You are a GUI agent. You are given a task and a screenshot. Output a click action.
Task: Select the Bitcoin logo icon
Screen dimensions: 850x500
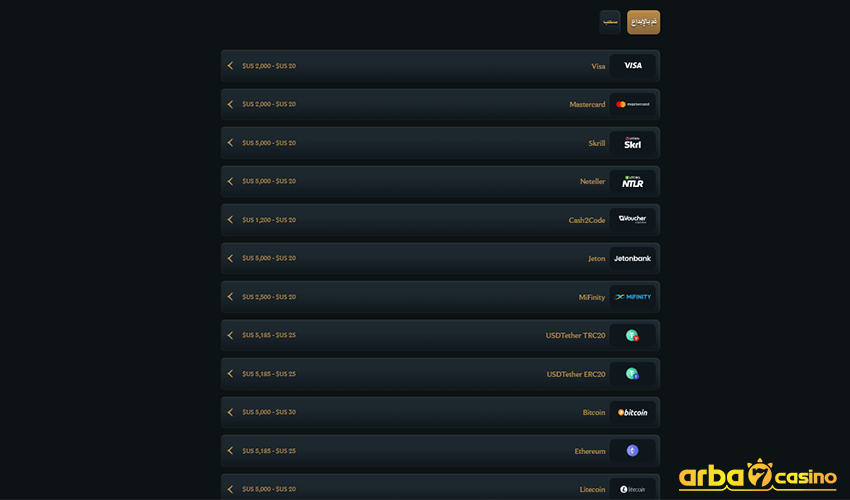point(632,412)
